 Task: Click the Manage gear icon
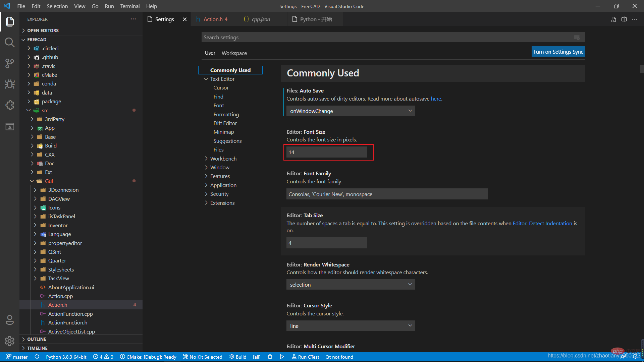click(x=10, y=341)
